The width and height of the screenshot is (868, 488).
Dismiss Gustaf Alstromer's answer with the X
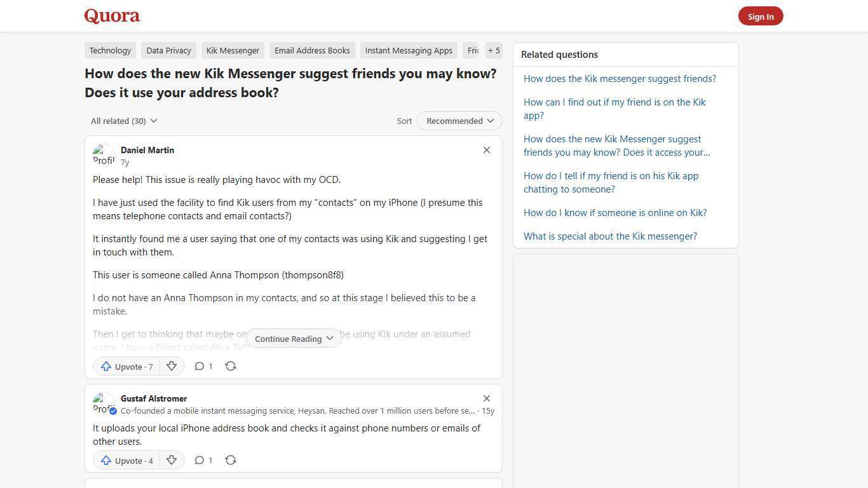(487, 398)
